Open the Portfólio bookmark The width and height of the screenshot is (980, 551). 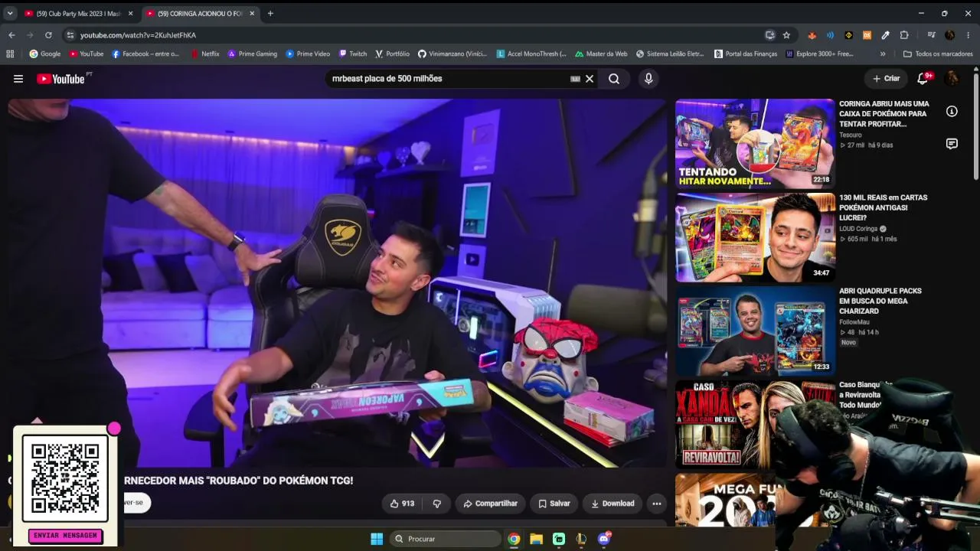pyautogui.click(x=392, y=54)
